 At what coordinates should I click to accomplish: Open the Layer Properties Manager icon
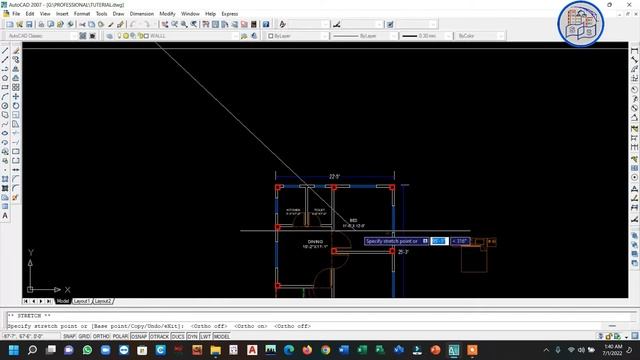[109, 36]
